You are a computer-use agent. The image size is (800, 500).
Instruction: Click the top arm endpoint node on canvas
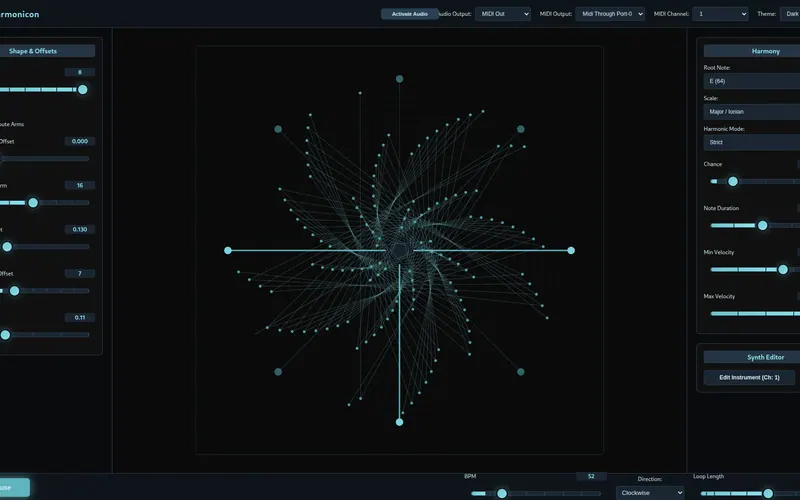399,79
